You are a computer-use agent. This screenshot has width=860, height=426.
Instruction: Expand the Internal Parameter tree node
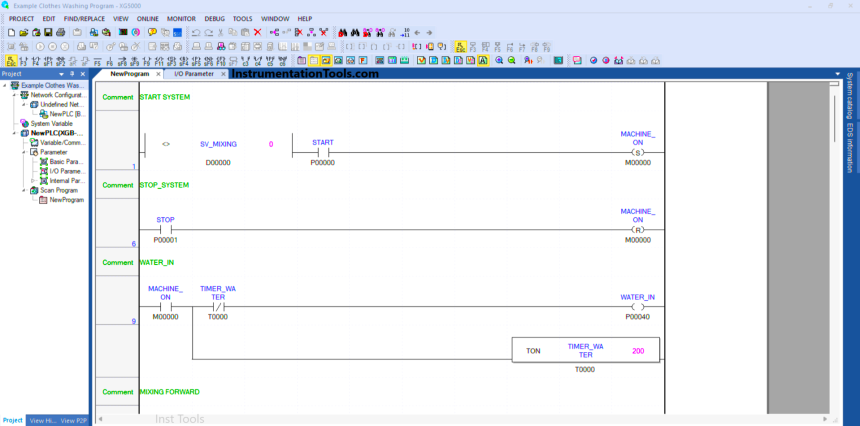point(33,180)
